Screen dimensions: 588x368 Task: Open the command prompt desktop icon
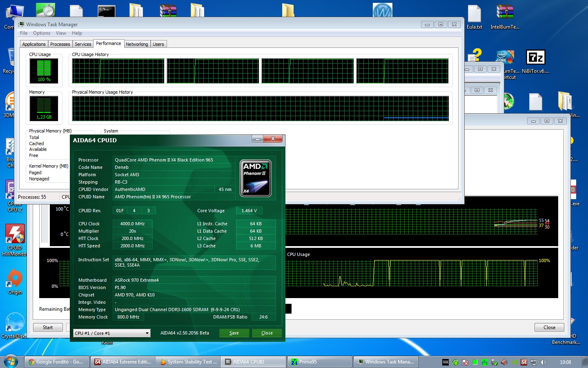point(106,11)
